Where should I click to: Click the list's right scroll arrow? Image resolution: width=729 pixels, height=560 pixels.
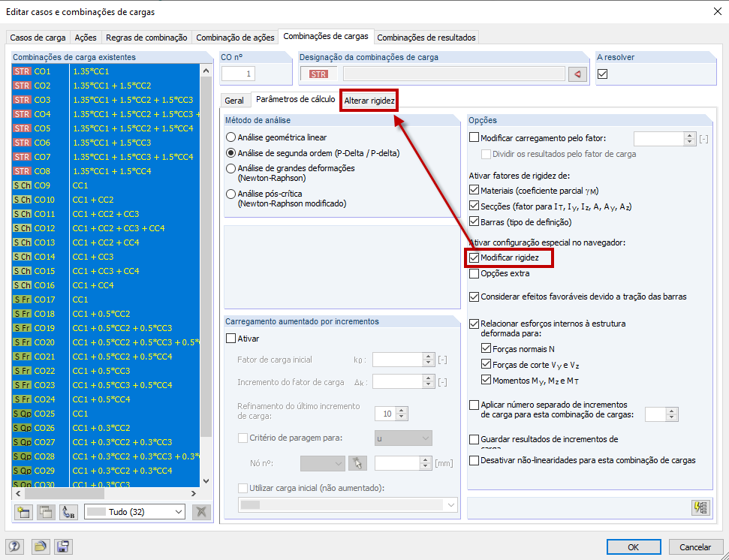click(x=194, y=493)
